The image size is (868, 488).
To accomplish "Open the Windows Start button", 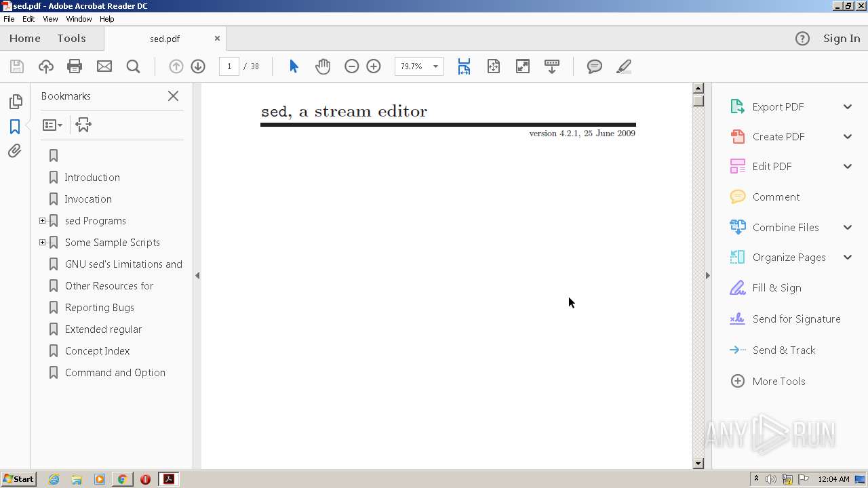I will tap(19, 479).
